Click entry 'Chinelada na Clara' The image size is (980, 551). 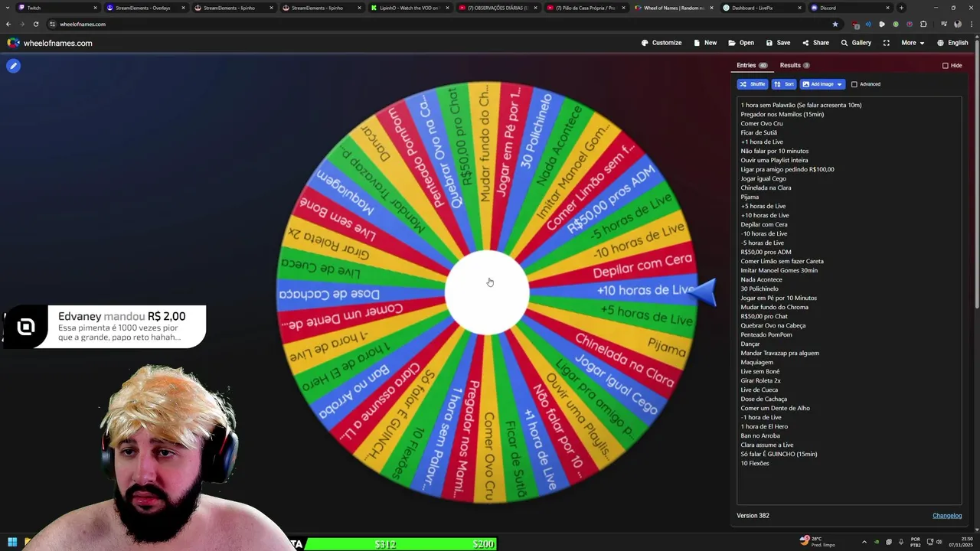point(766,187)
